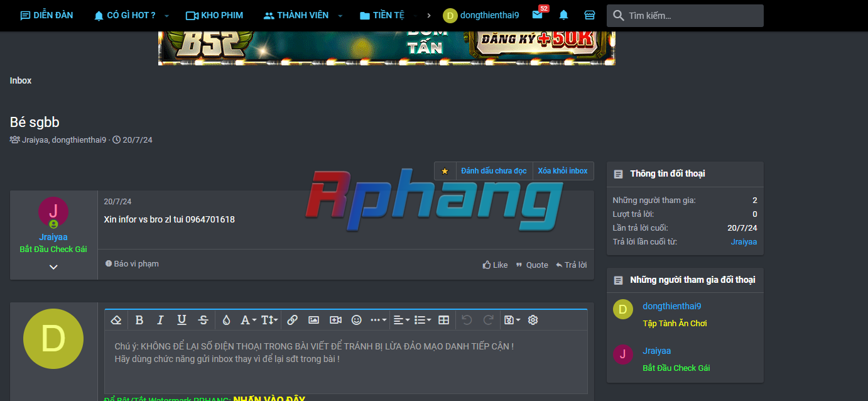Toggle BB code mode gear icon
Screen dimensions: 868x401
533,320
